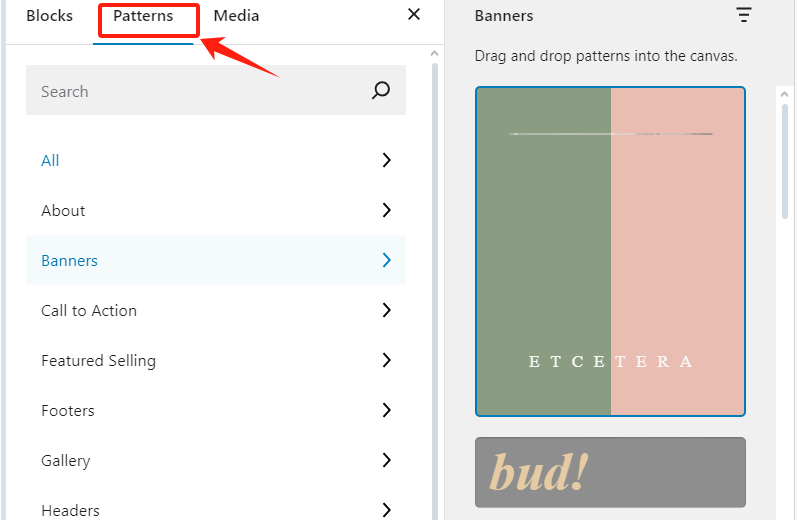Insert the ETCETERA banner pattern
This screenshot has height=520, width=797.
pos(610,251)
